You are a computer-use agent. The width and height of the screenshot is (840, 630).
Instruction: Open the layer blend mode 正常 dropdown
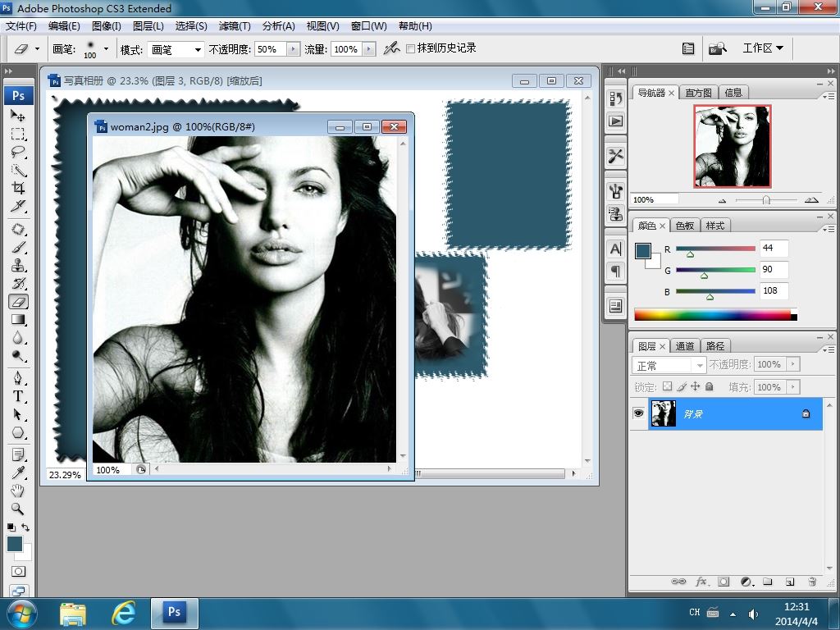click(669, 365)
